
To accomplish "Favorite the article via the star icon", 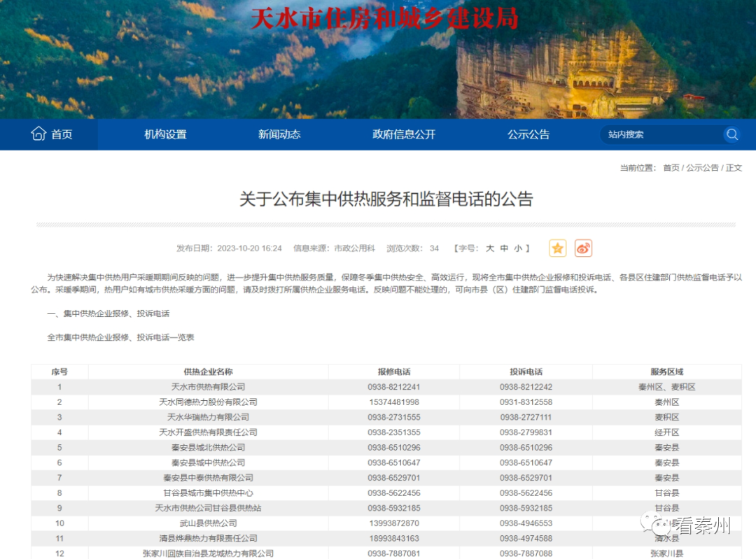I will pos(557,248).
